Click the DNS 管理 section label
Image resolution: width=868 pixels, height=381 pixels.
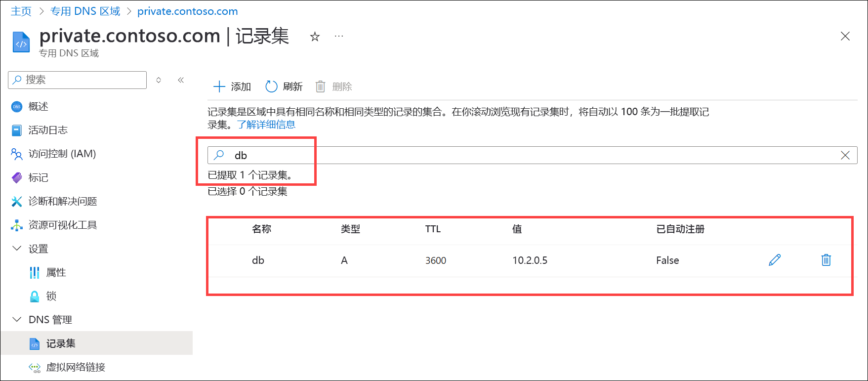point(50,320)
